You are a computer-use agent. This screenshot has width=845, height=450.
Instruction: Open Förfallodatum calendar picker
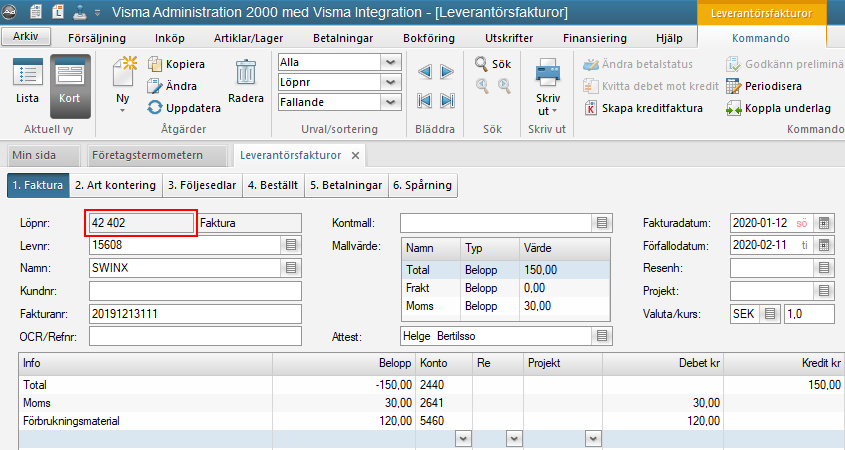pyautogui.click(x=824, y=245)
